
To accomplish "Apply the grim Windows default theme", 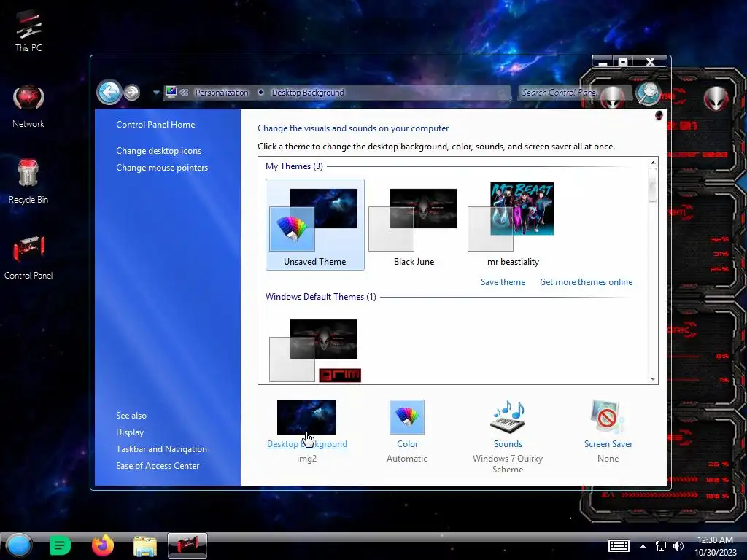I will coord(315,350).
